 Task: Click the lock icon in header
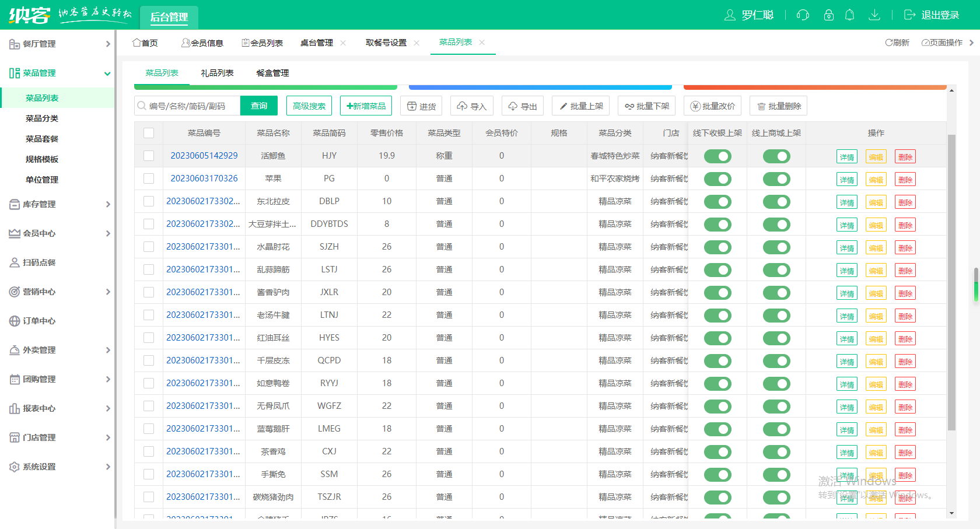828,15
